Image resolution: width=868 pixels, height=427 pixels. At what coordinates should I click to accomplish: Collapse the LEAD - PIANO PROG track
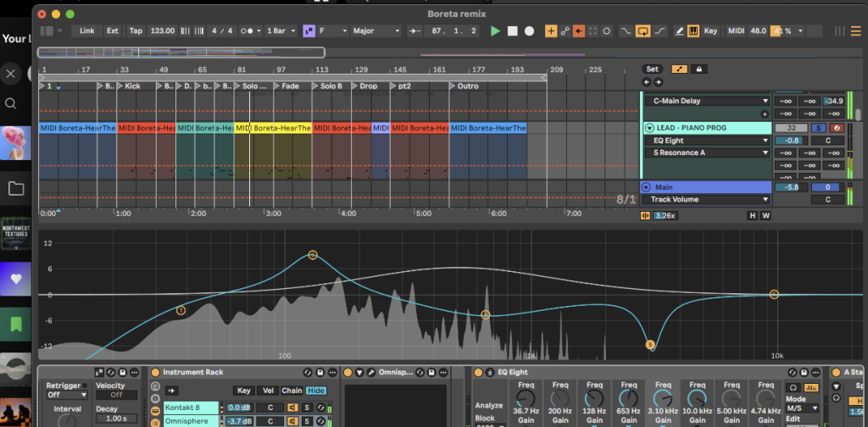648,128
